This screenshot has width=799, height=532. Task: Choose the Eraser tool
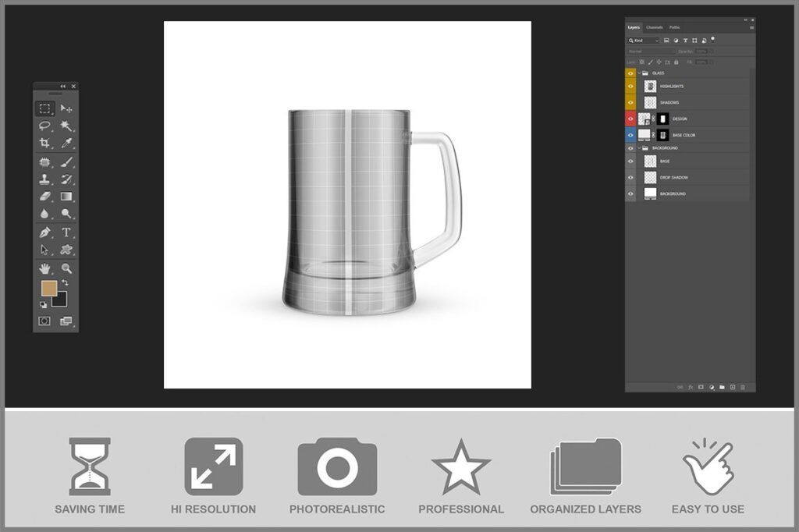click(45, 197)
